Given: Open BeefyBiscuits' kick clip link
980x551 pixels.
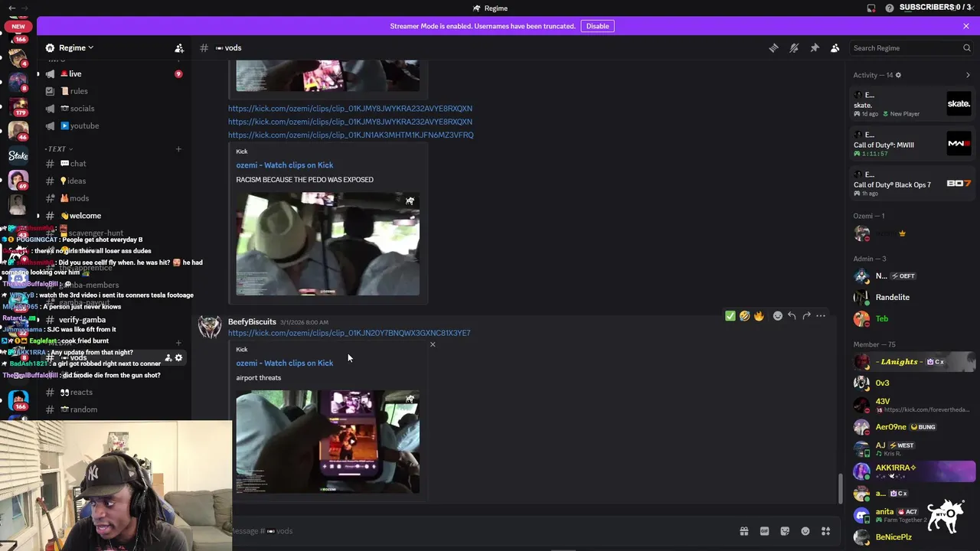Looking at the screenshot, I should click(x=349, y=333).
